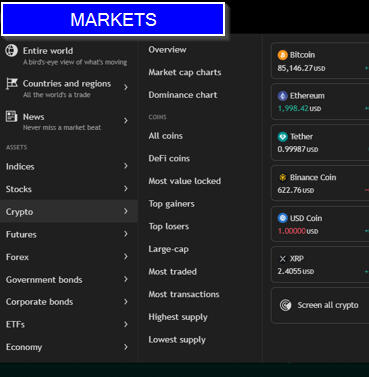Open the USD Coin logo icon

click(x=283, y=218)
